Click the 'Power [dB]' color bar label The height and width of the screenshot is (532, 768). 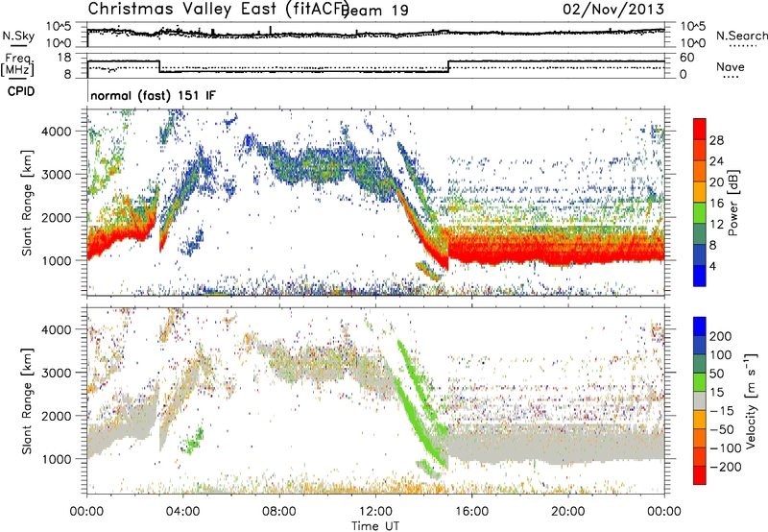coord(733,203)
